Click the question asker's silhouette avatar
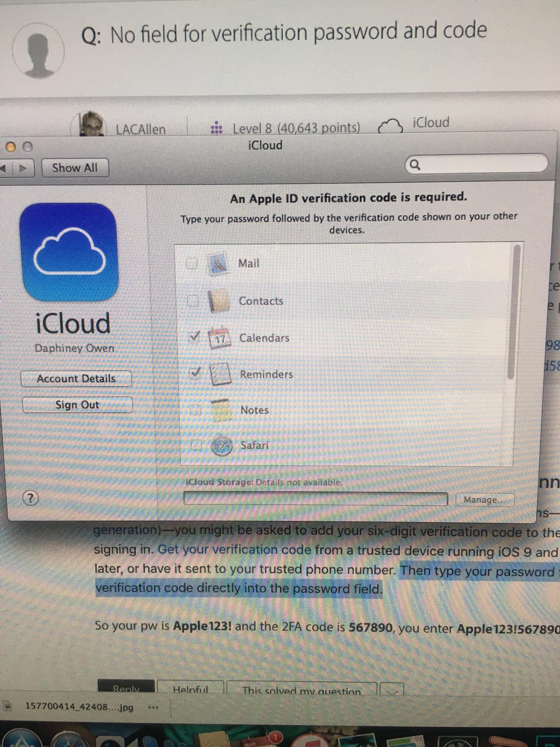Viewport: 560px width, 747px height. pos(39,51)
